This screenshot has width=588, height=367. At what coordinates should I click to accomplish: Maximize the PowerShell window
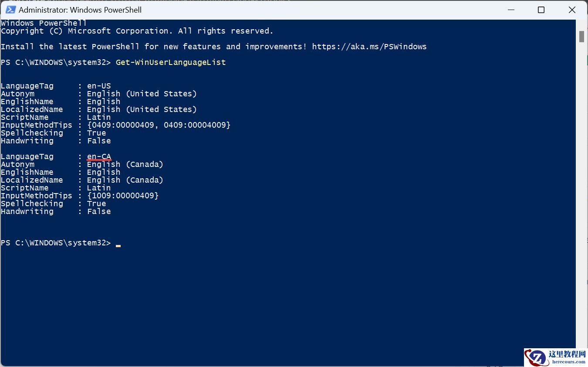coord(541,10)
